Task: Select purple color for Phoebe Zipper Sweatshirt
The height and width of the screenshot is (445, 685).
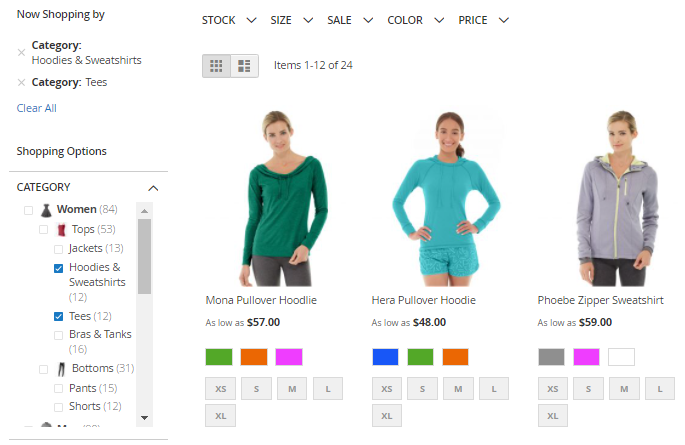Action: [x=586, y=357]
